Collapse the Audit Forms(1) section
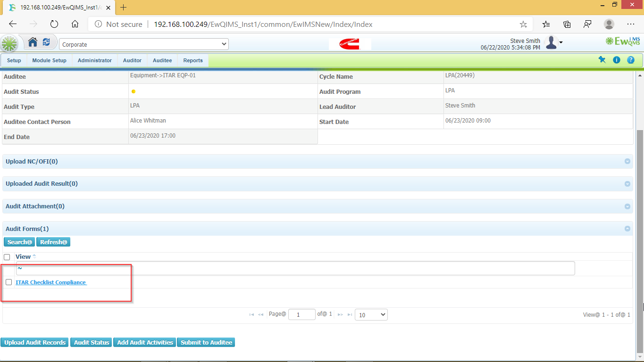644x362 pixels. coord(627,229)
